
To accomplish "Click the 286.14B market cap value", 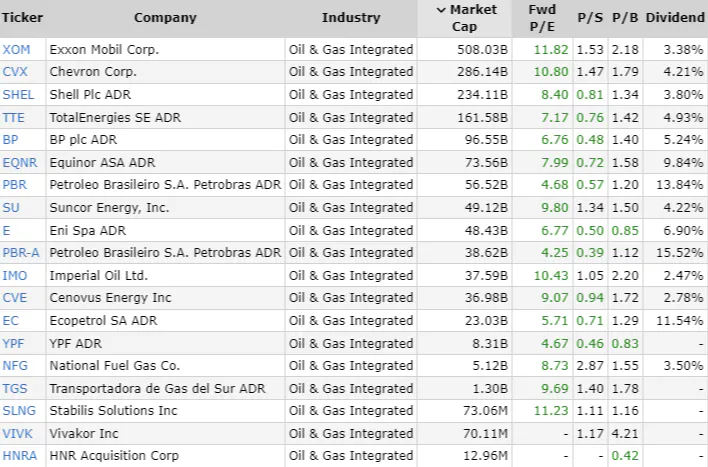I will [x=482, y=72].
